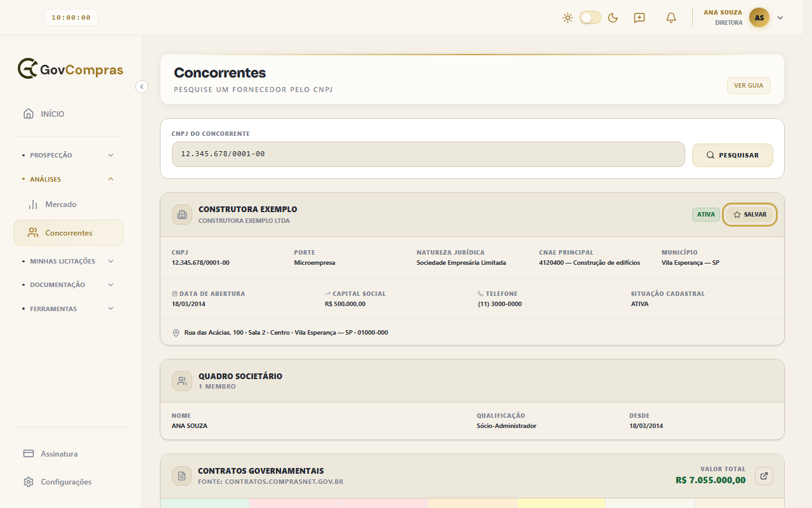
Task: Open the Mercado analysis page
Action: point(69,204)
